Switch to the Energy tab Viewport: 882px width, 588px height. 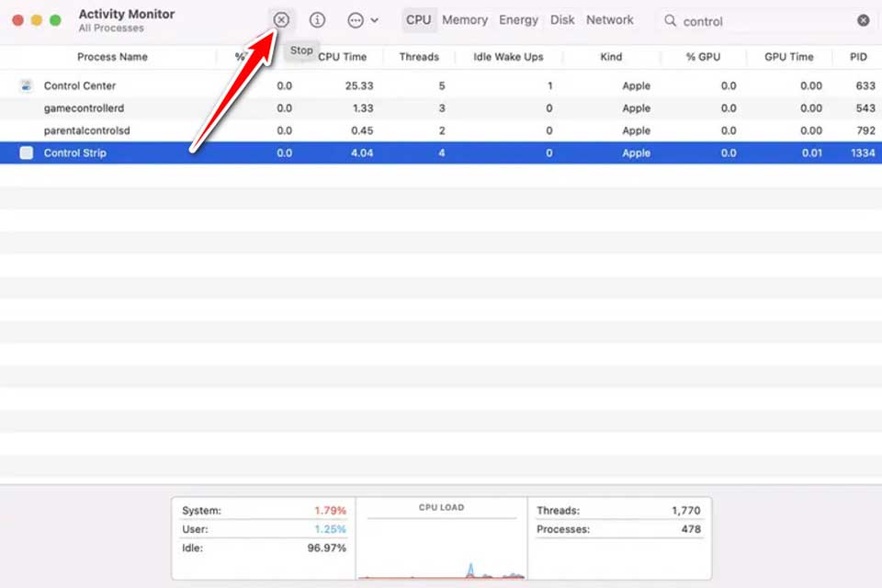click(518, 20)
